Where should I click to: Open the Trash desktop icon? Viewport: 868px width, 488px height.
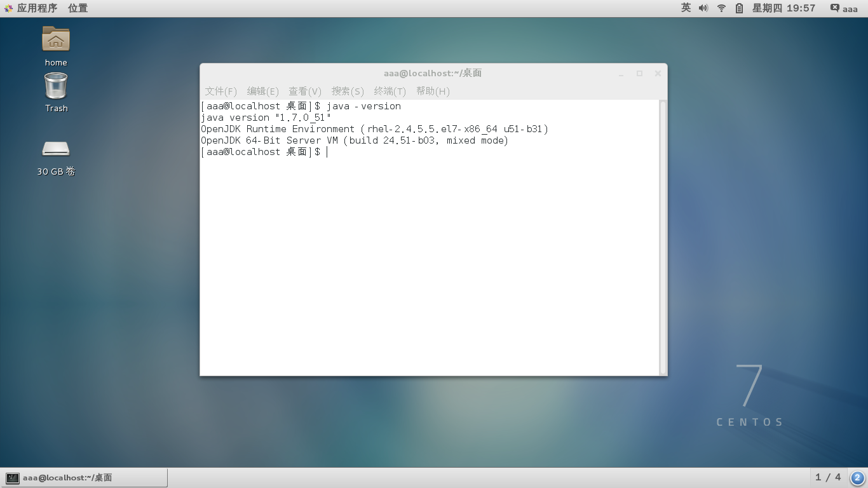pos(56,86)
